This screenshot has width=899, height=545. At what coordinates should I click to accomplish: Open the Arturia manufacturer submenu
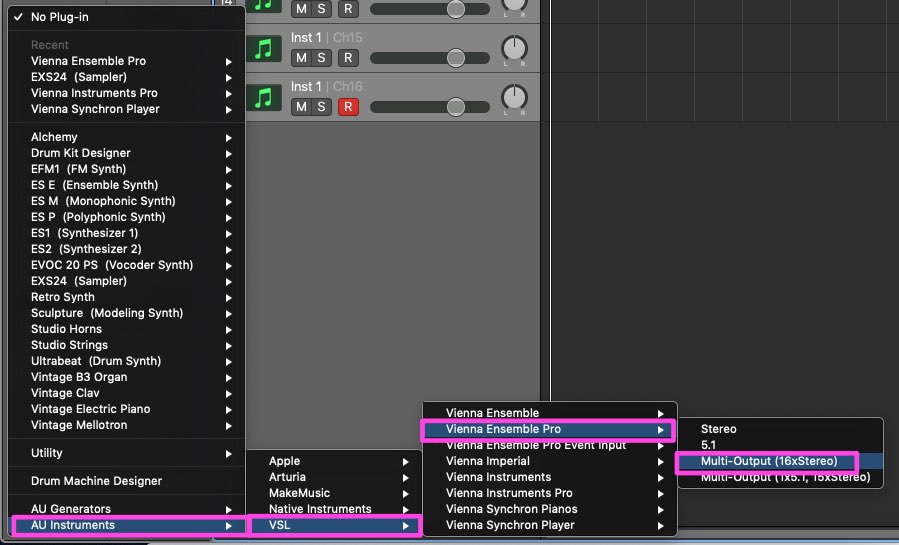[x=334, y=477]
